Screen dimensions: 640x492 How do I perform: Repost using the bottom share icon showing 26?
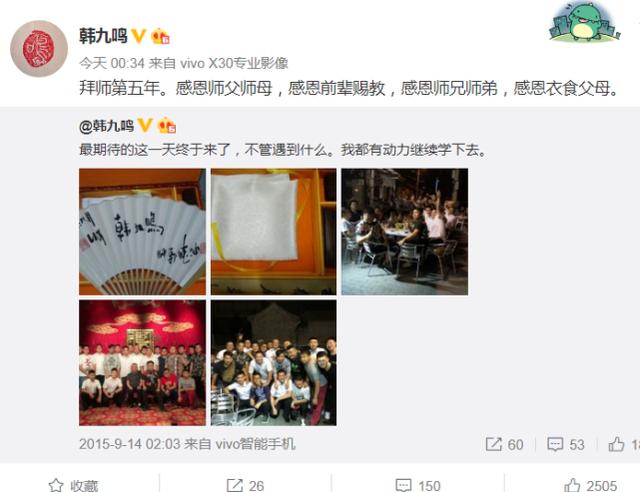[x=235, y=485]
